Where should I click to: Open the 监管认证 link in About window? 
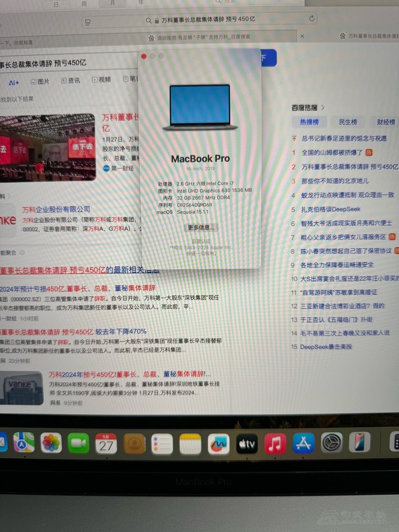click(x=201, y=241)
